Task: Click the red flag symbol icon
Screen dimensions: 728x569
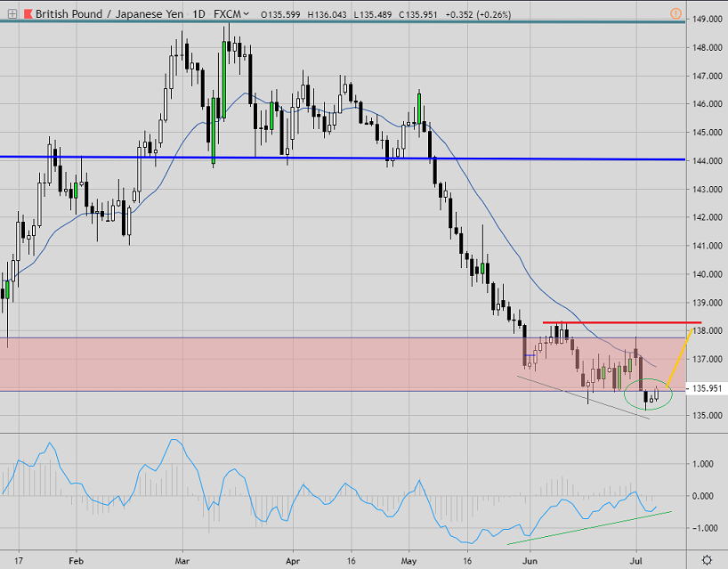Action: 28,14
